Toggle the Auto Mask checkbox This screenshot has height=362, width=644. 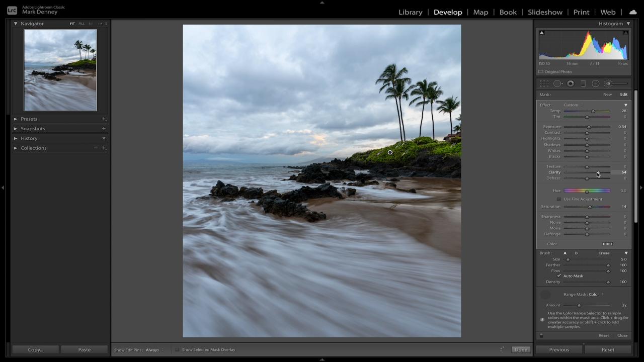pyautogui.click(x=559, y=276)
